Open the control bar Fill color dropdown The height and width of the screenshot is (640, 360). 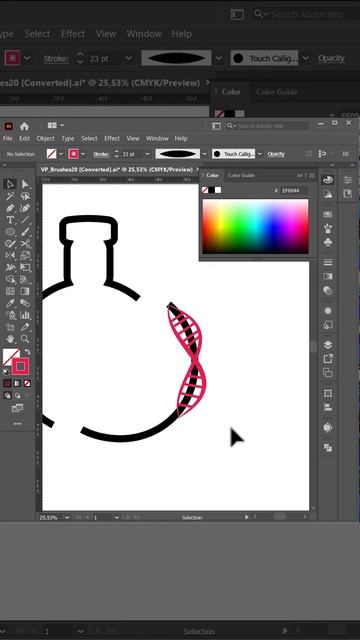(61, 154)
